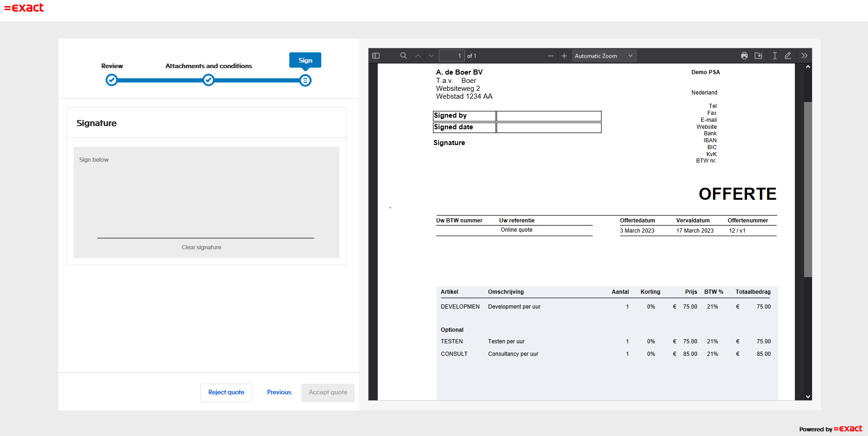Go to previous PDF page
868x436 pixels.
tap(418, 56)
